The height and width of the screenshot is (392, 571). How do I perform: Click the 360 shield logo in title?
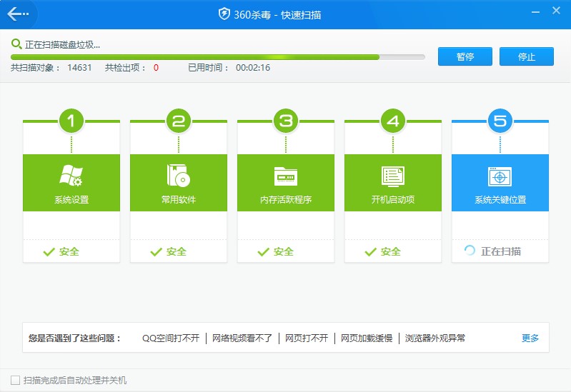pyautogui.click(x=224, y=14)
